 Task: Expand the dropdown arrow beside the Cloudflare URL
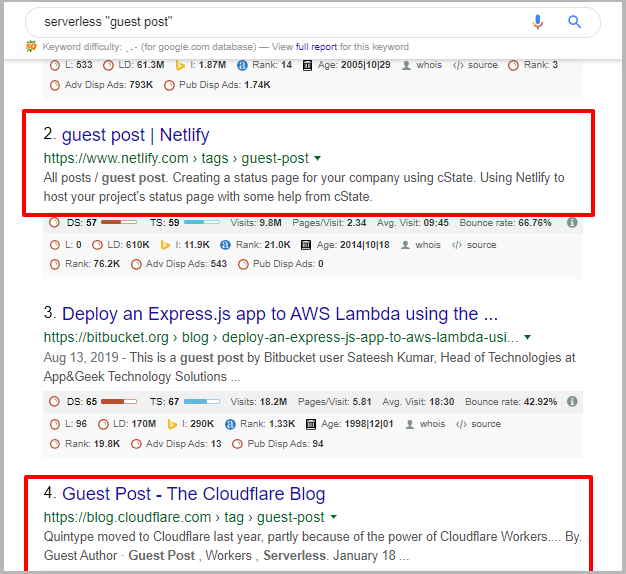(334, 518)
